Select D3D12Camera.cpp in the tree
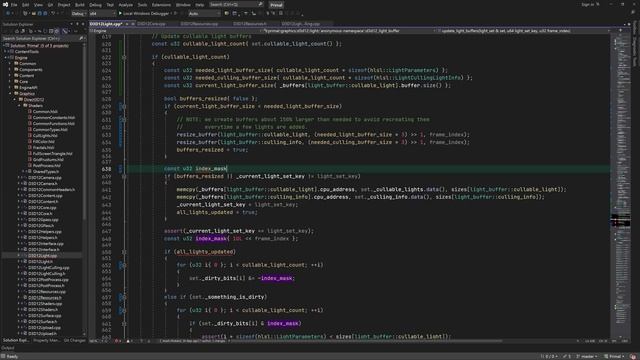The width and height of the screenshot is (640, 360). (x=45, y=178)
